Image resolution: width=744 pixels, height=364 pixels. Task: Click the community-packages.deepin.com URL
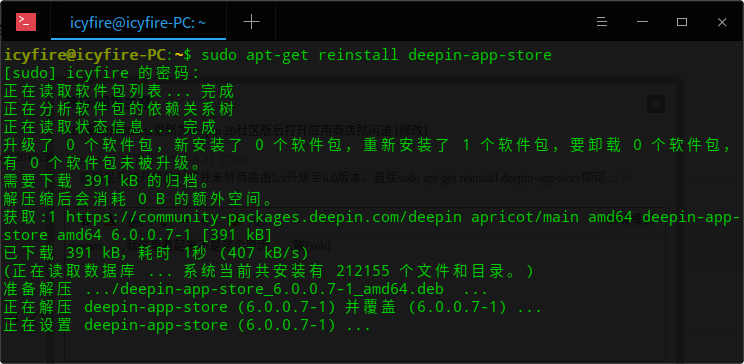pos(263,217)
